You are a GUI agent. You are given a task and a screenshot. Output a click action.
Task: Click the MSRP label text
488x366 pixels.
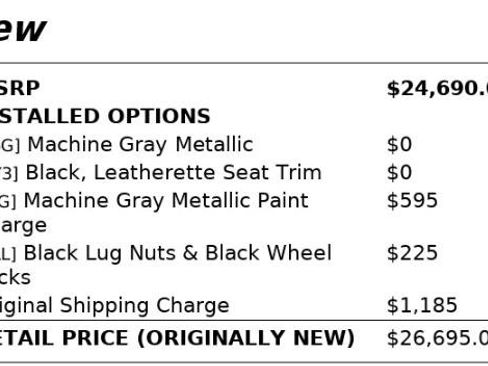click(19, 88)
